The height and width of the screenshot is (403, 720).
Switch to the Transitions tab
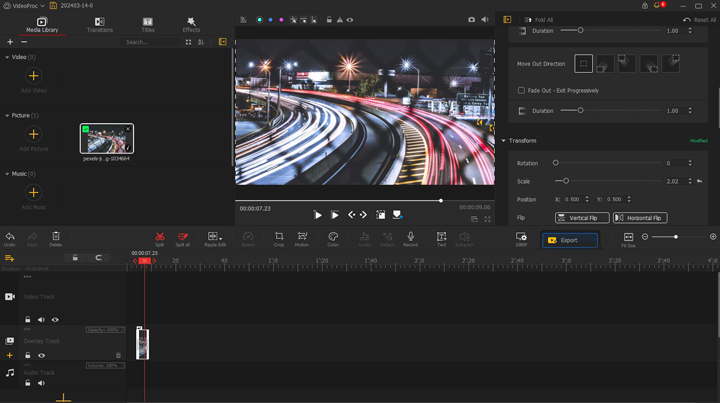(99, 25)
